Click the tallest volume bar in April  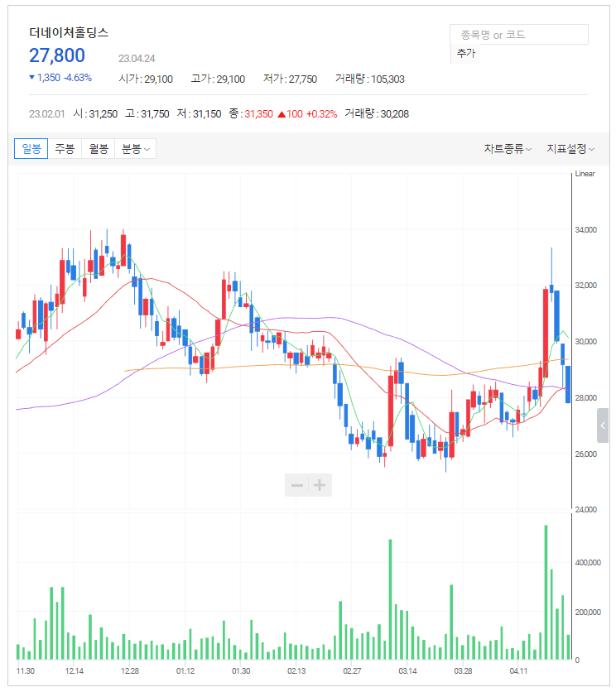click(546, 593)
